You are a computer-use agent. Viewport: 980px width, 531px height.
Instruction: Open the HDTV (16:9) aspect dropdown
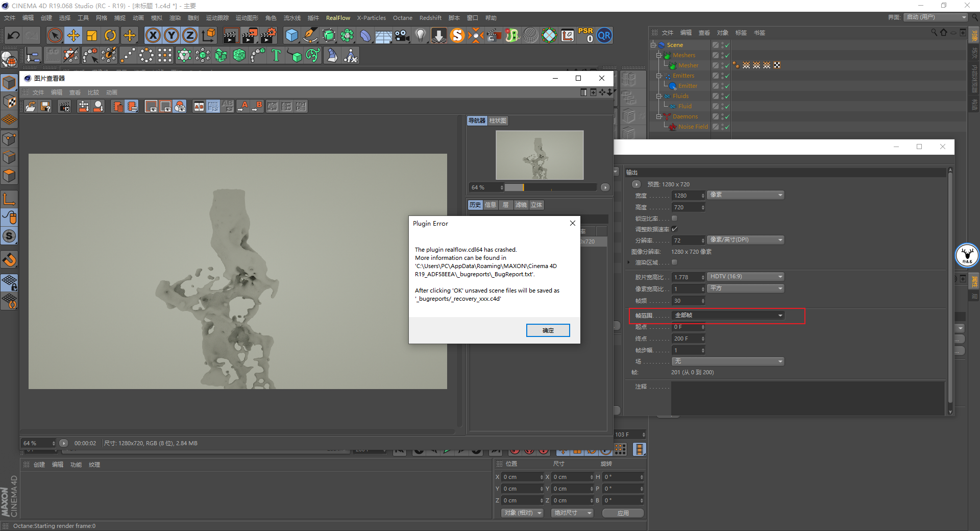pyautogui.click(x=746, y=277)
